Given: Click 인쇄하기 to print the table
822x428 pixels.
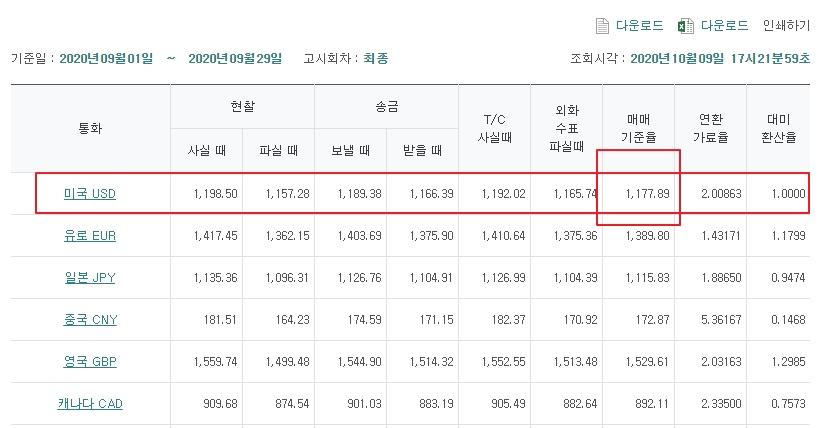Looking at the screenshot, I should (786, 25).
